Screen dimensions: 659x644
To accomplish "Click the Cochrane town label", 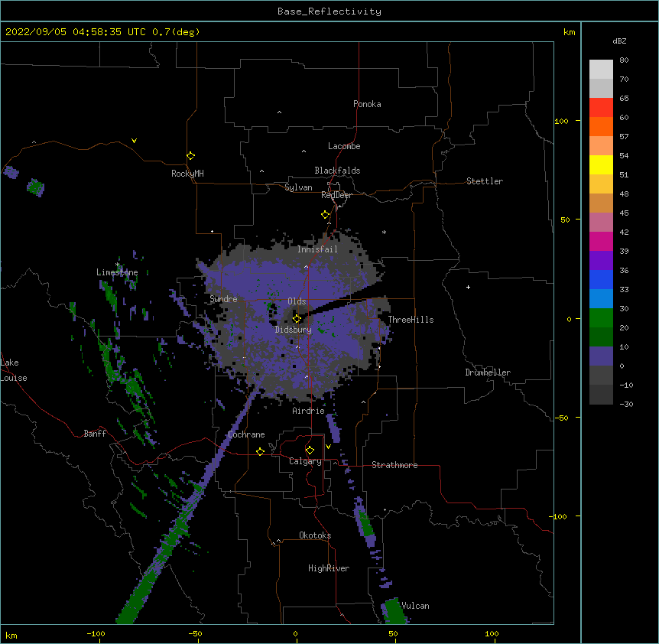I will [x=246, y=434].
